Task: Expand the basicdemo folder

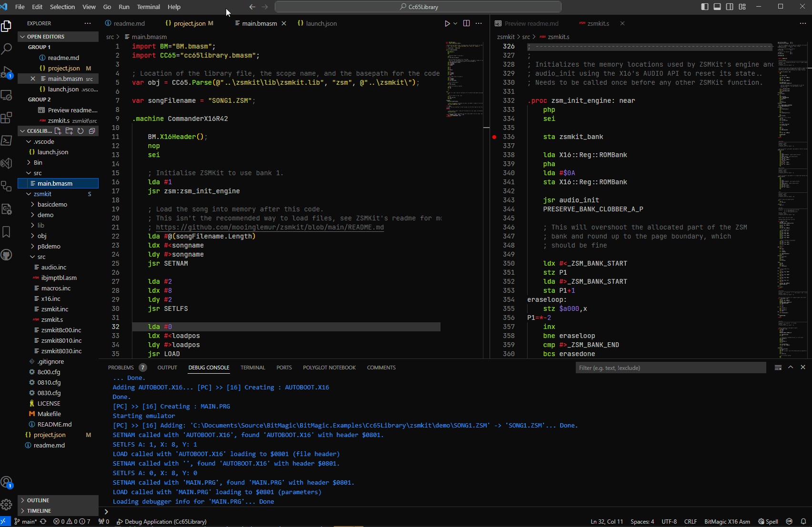Action: [x=58, y=204]
